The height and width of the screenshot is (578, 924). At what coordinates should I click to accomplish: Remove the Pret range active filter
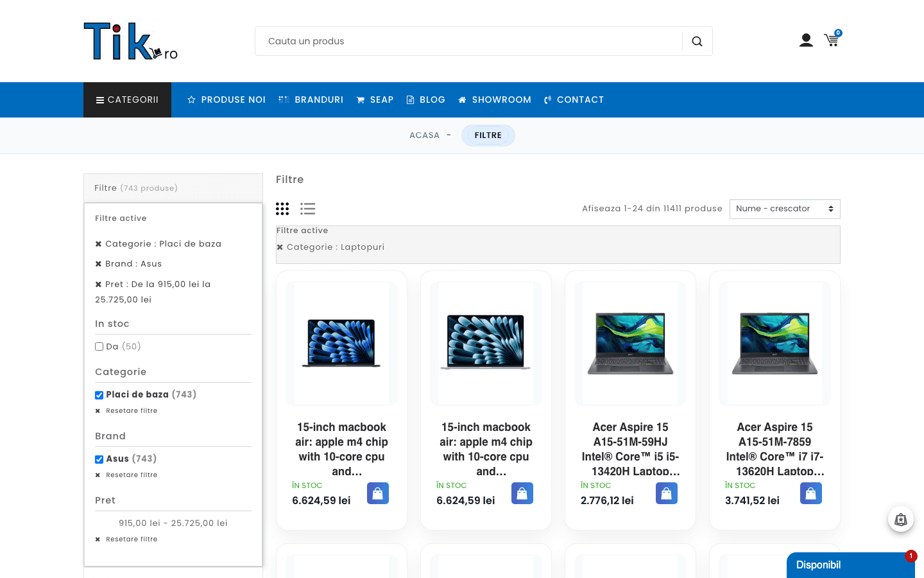coord(98,285)
